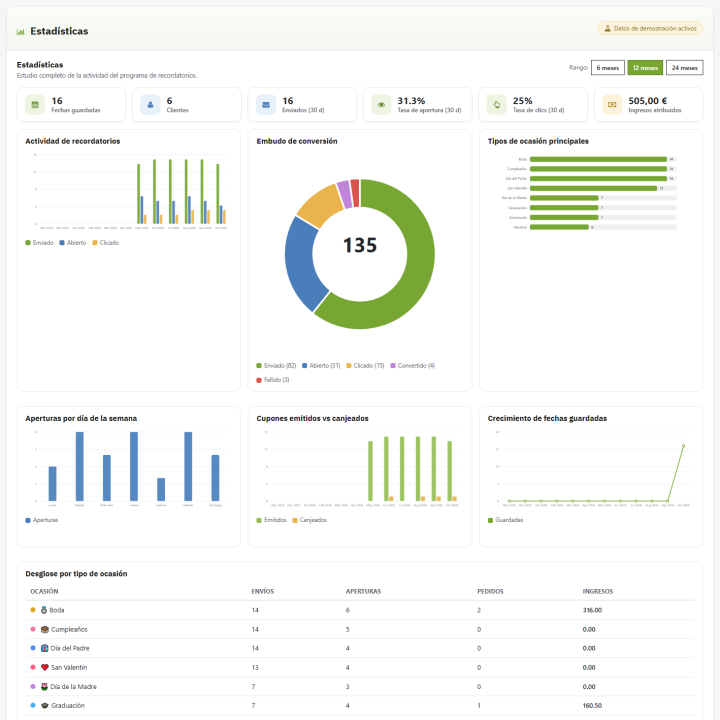Click the flask icon in demo data badge
Image resolution: width=720 pixels, height=720 pixels.
tap(608, 28)
